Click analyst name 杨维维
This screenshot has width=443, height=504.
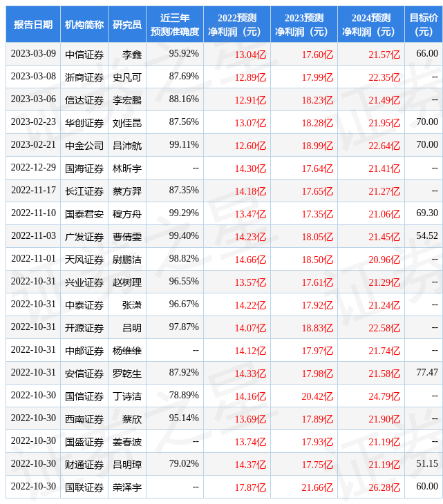click(x=127, y=351)
